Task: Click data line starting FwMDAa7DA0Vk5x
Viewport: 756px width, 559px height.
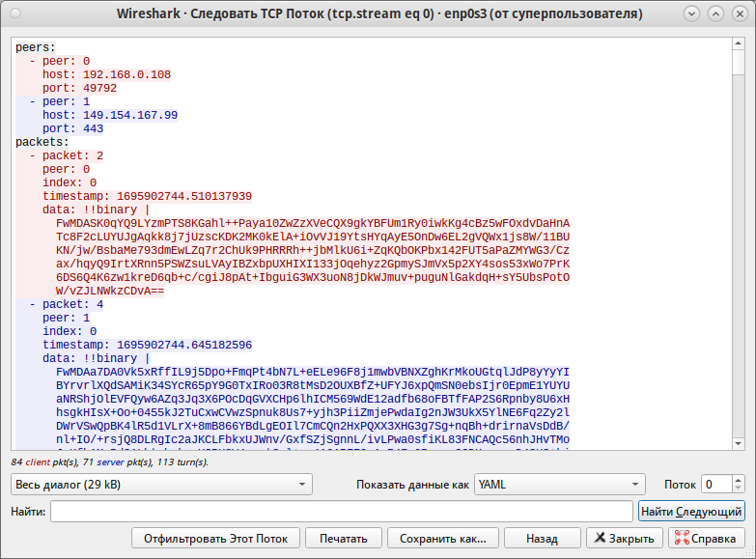Action: (x=313, y=372)
